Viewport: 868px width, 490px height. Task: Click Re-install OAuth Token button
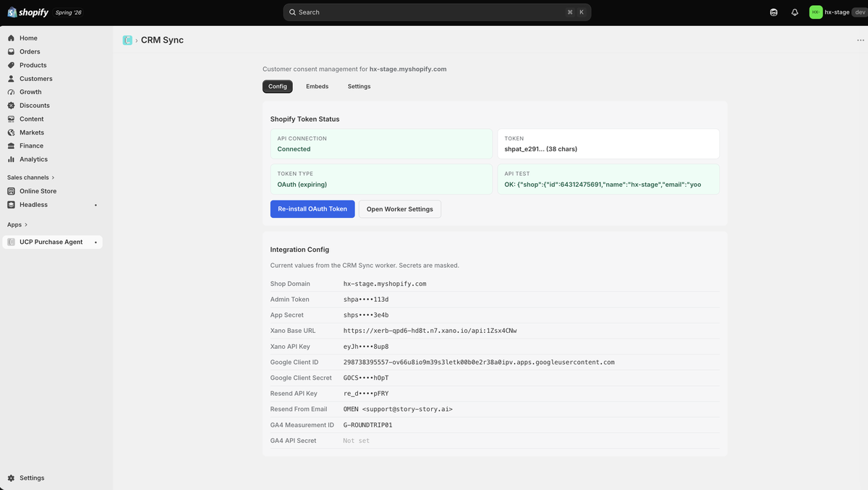click(x=312, y=209)
